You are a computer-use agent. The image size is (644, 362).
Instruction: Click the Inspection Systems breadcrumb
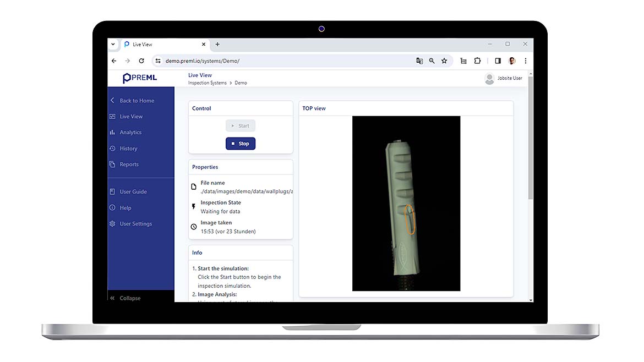click(x=208, y=83)
